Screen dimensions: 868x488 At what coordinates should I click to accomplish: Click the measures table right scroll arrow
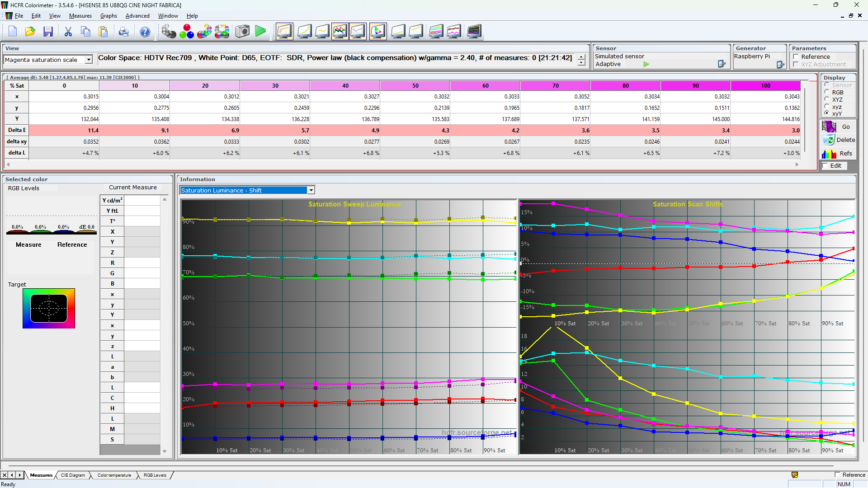pyautogui.click(x=797, y=164)
